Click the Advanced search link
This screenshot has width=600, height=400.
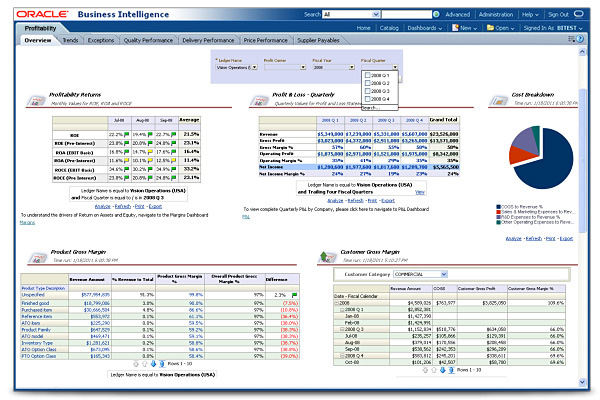[458, 15]
